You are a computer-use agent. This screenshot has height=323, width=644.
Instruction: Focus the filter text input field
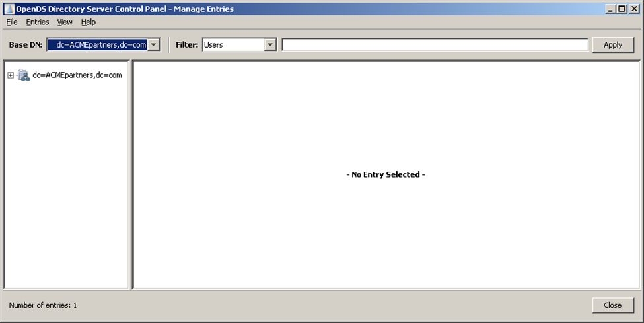click(x=435, y=45)
